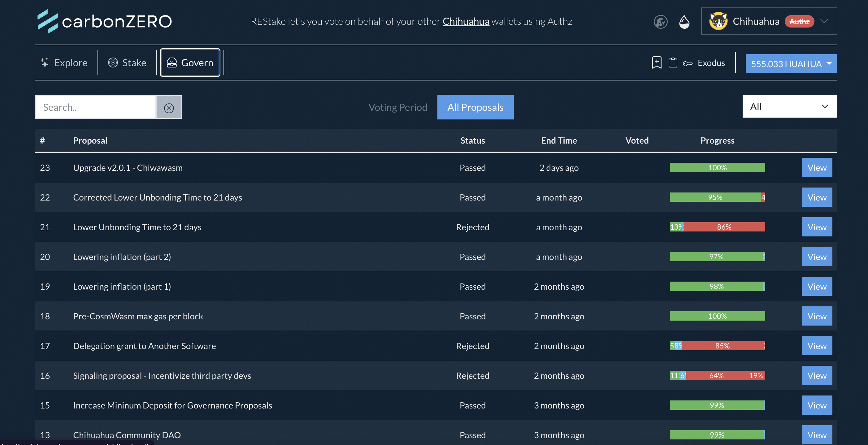Click the bookmark-plus icon
This screenshot has height=445, width=868.
(x=656, y=63)
